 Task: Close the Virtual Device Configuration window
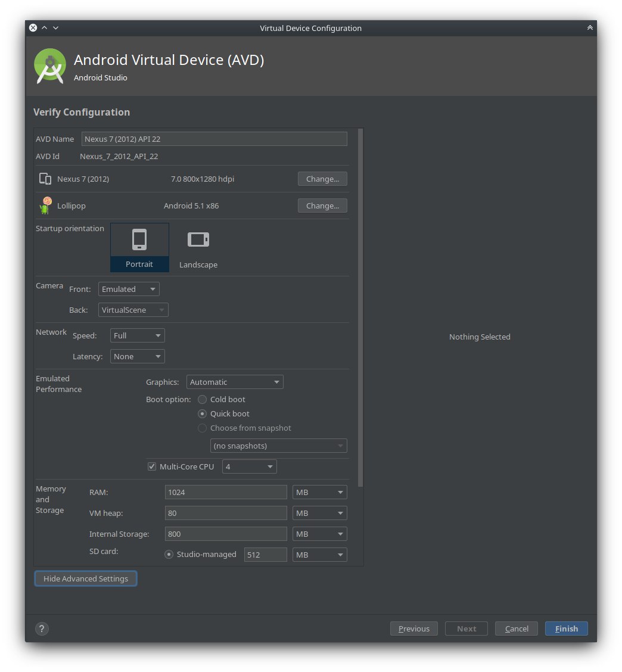[33, 28]
